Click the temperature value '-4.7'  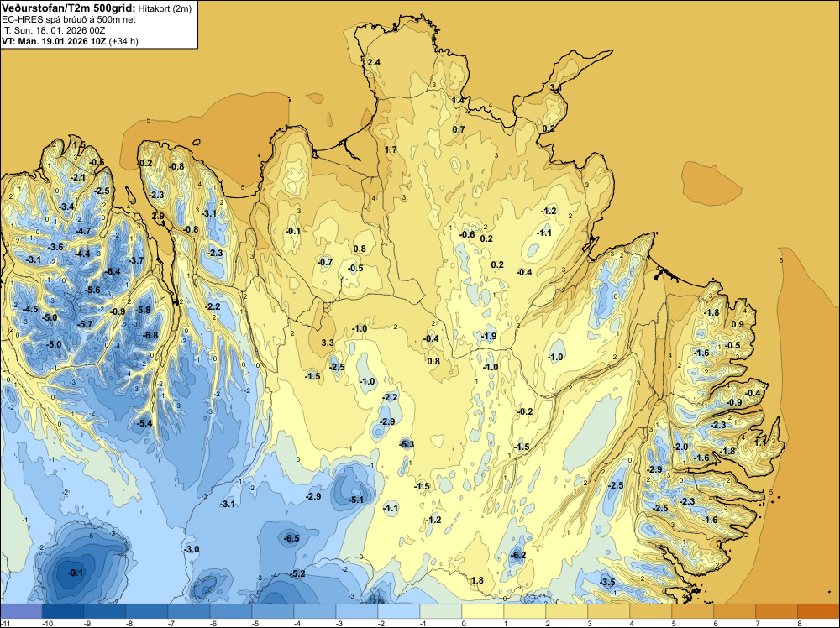83,231
